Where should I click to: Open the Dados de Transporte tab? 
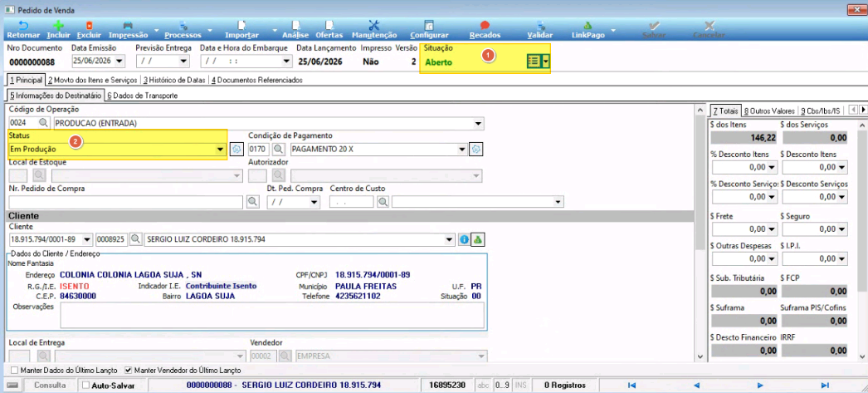click(x=142, y=96)
